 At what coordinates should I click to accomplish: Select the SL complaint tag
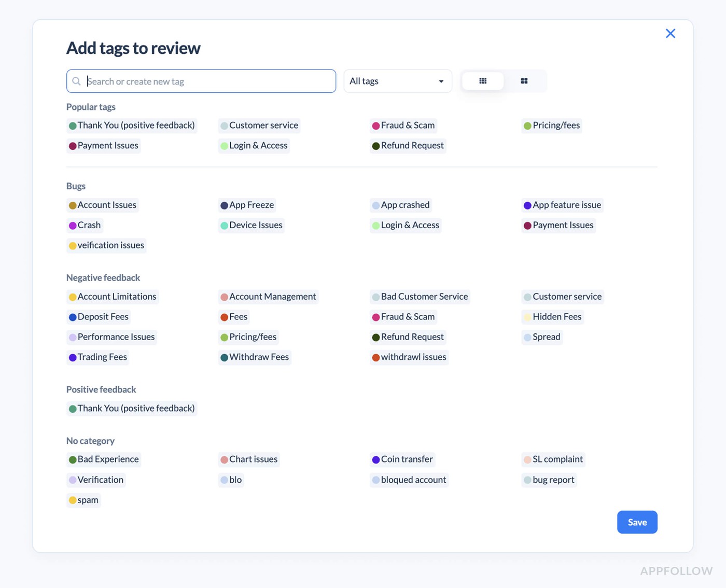click(x=553, y=459)
